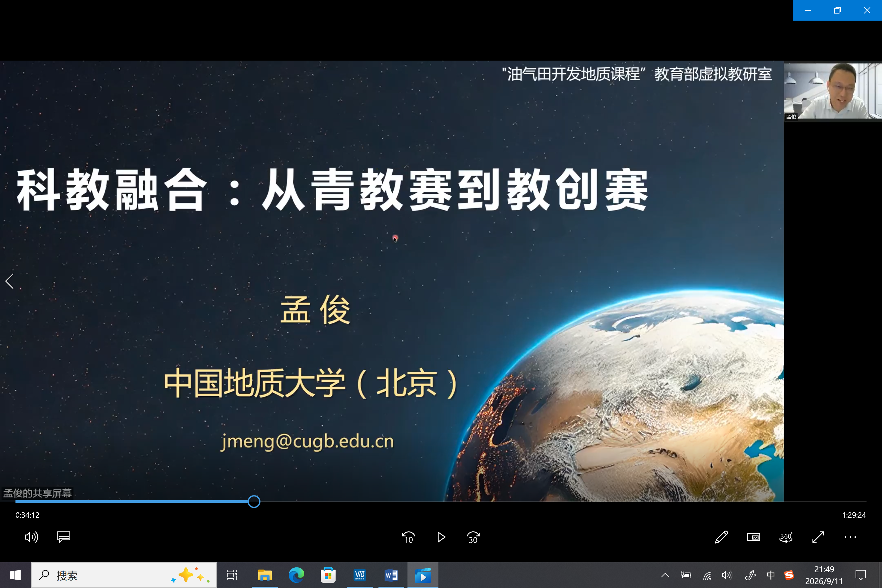Image resolution: width=882 pixels, height=588 pixels.
Task: Play the paused video
Action: (x=441, y=537)
